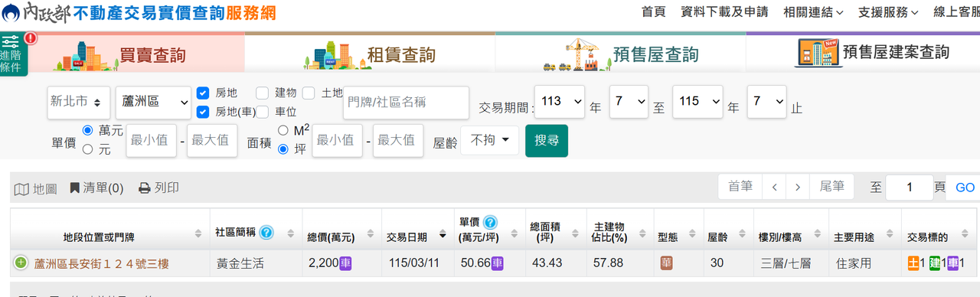
Task: Click the 車 badge beside total price 2,200
Action: [x=345, y=263]
